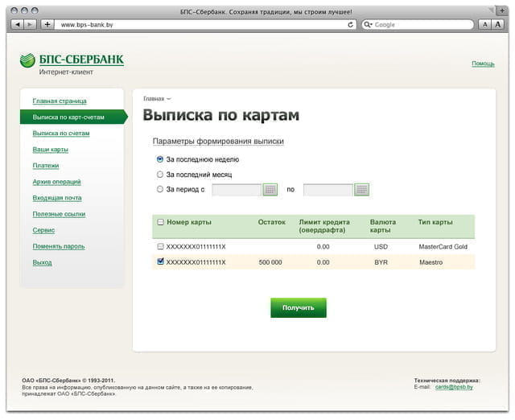Click the browser back arrow button
The height and width of the screenshot is (420, 515).
click(x=18, y=24)
